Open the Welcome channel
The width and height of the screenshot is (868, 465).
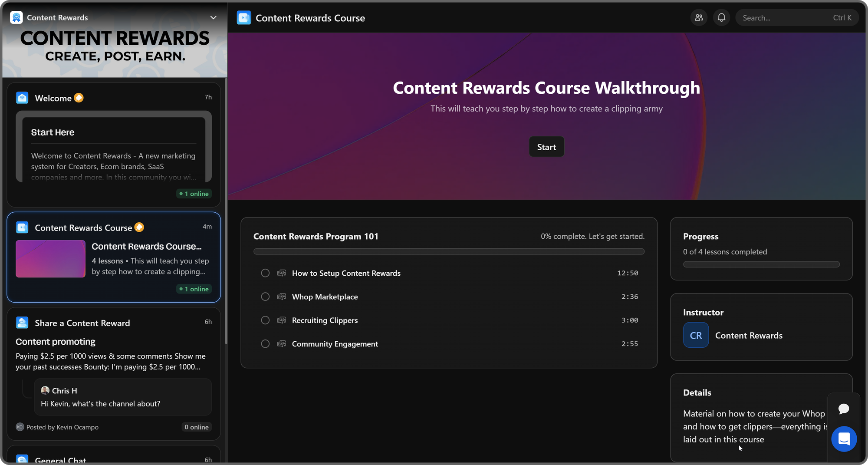pyautogui.click(x=114, y=145)
